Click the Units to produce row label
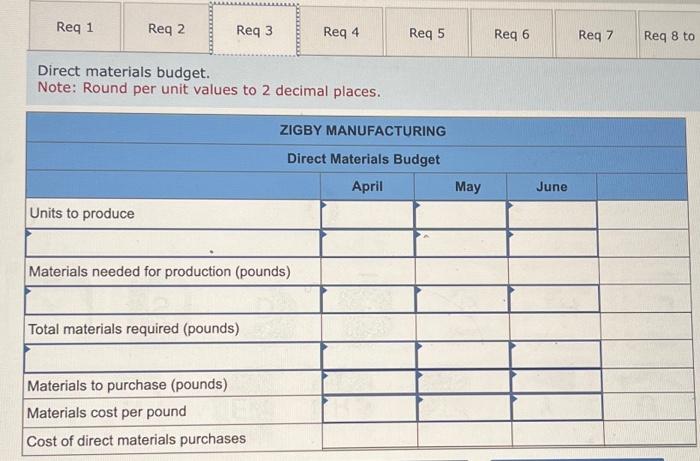The height and width of the screenshot is (461, 700). 82,213
